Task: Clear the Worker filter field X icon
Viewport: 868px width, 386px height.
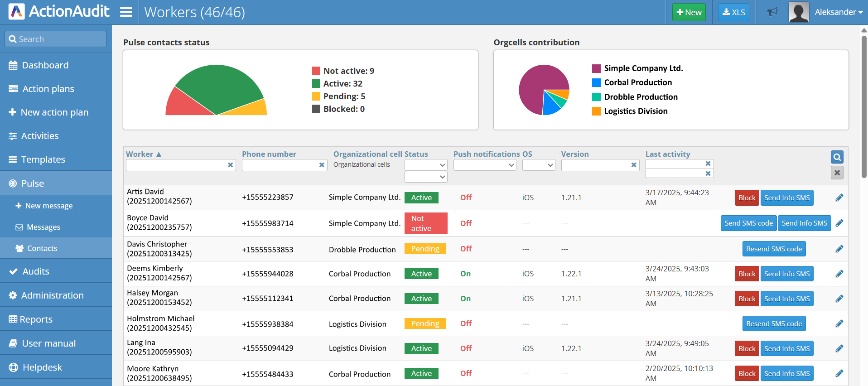Action: click(x=230, y=165)
